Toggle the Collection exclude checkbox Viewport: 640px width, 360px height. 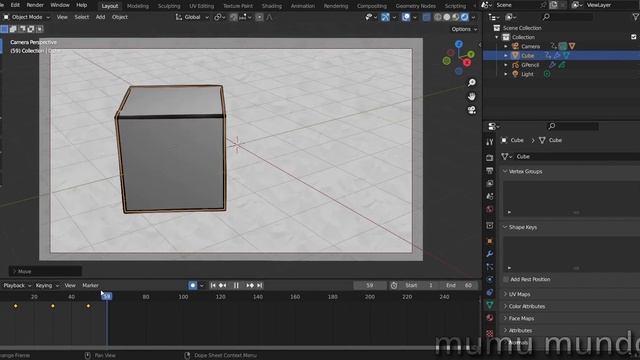pyautogui.click(x=633, y=37)
